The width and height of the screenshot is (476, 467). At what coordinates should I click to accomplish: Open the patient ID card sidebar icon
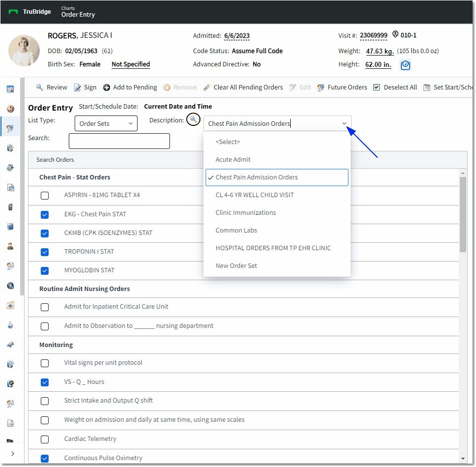click(x=10, y=89)
